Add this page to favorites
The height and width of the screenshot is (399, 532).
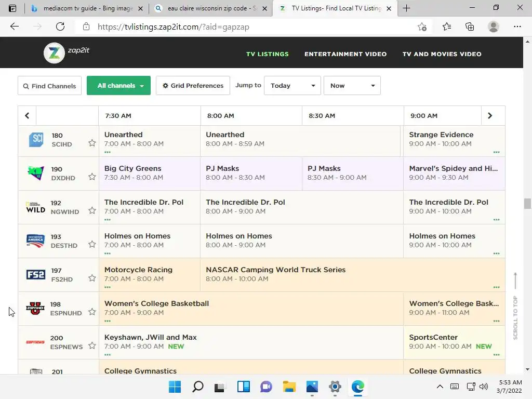point(422,27)
